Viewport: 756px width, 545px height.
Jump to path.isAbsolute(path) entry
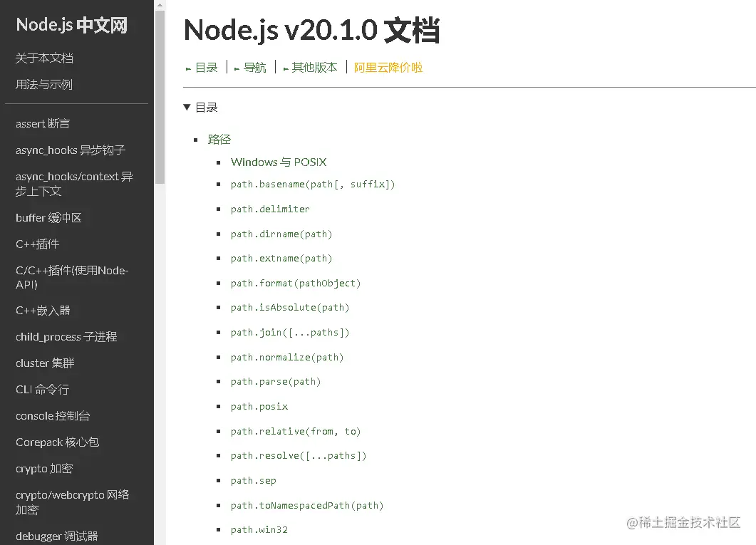pyautogui.click(x=290, y=308)
